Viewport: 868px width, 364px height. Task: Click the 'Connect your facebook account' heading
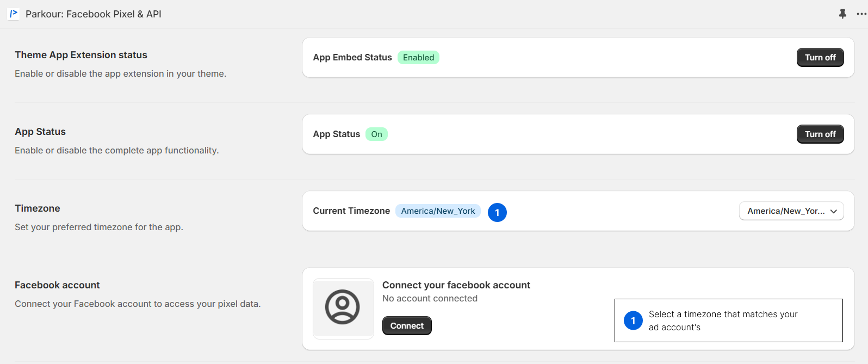click(456, 285)
